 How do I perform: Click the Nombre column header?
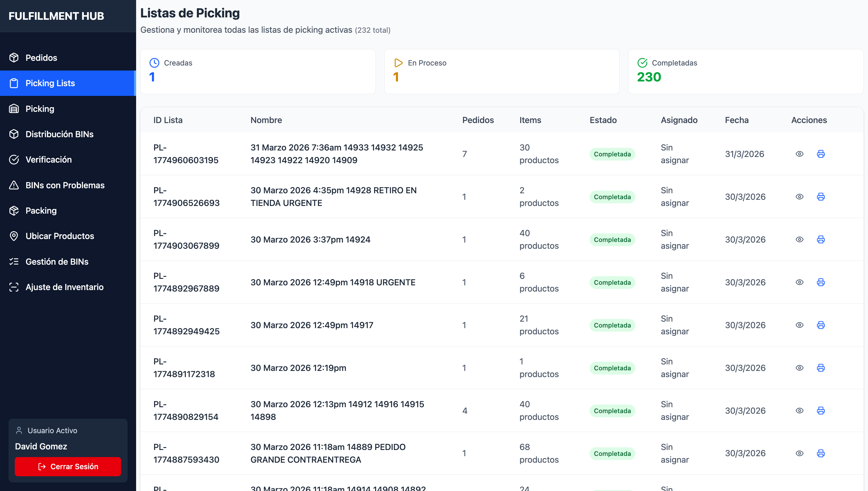(x=266, y=120)
